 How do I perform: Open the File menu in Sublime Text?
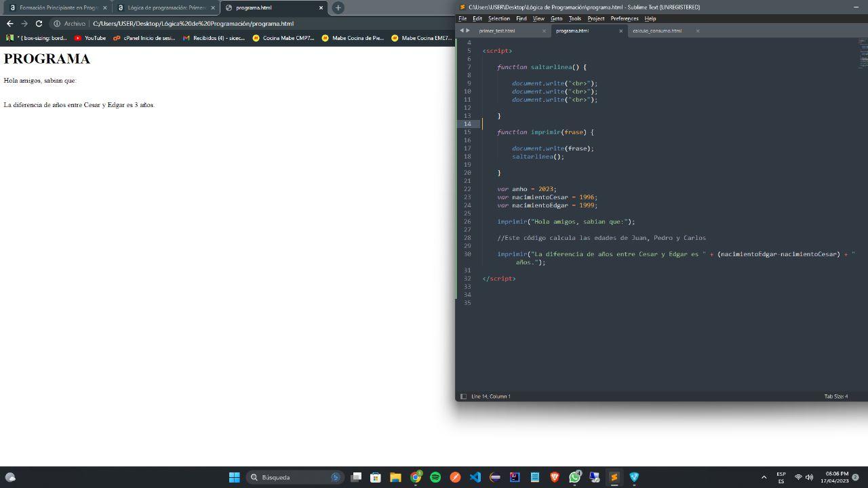pyautogui.click(x=462, y=18)
